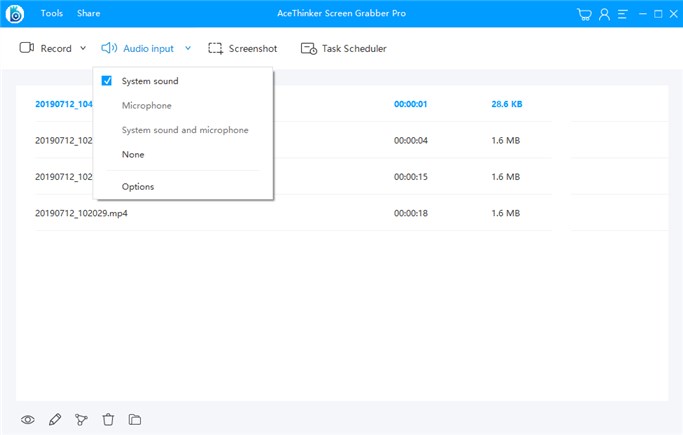Start a capture via Screenshot label

(253, 48)
